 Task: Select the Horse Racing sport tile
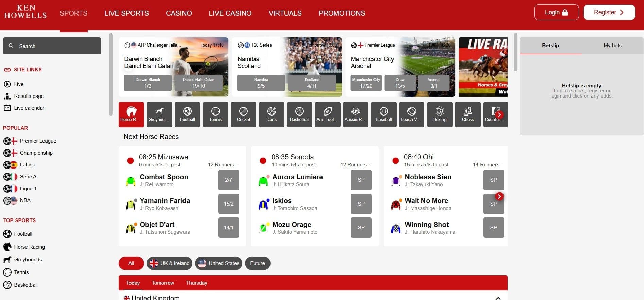[131, 114]
